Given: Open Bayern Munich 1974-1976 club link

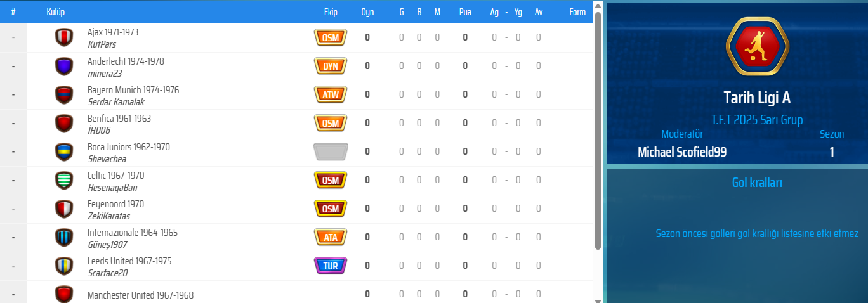Looking at the screenshot, I should point(133,90).
